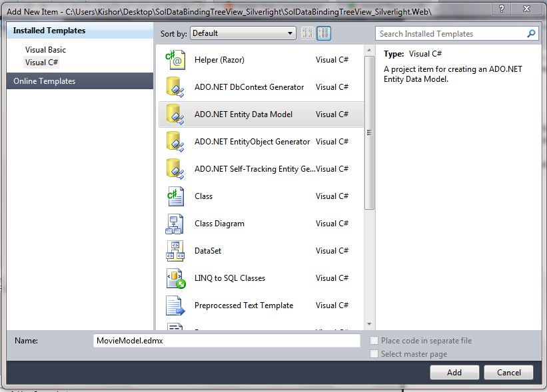Click the Class Diagram template icon
The width and height of the screenshot is (547, 392).
pyautogui.click(x=175, y=224)
